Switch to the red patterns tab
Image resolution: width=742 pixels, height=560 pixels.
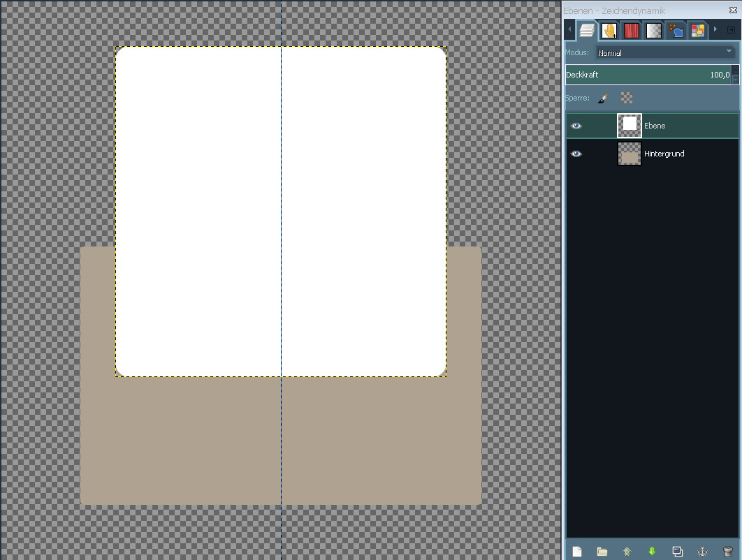point(632,31)
